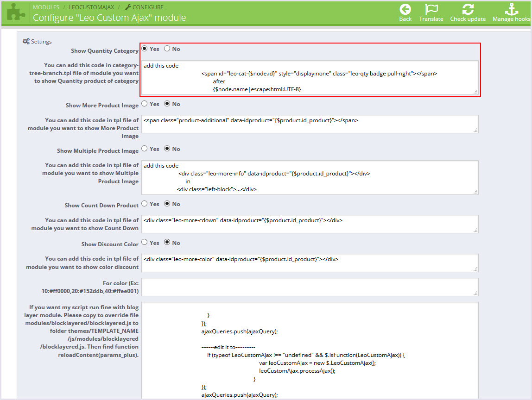
Task: Click the Show Count Down Product label
Action: click(101, 206)
